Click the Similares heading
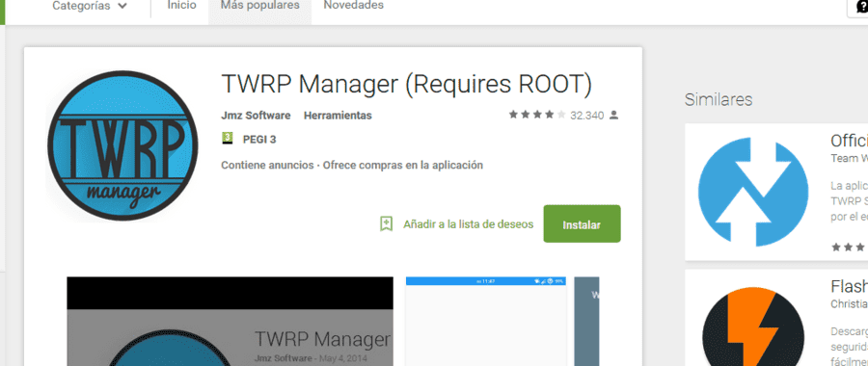Image resolution: width=868 pixels, height=366 pixels. [718, 99]
